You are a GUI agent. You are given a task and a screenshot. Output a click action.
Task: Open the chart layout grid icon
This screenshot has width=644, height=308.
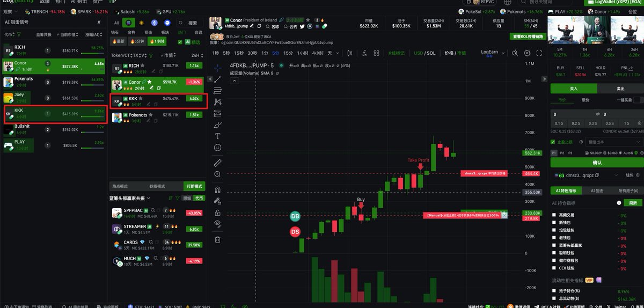[x=377, y=53]
